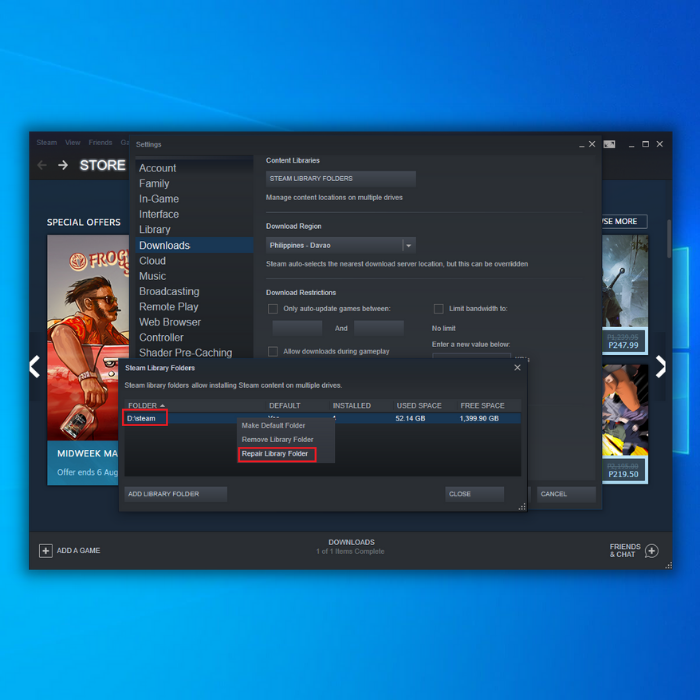Close the Steam Library Folders dialog

pos(517,367)
